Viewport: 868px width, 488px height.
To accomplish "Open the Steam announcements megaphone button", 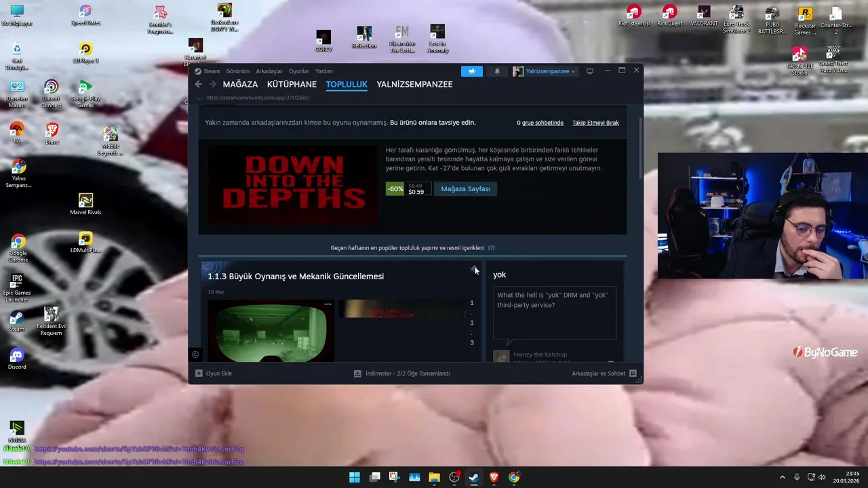I will 472,71.
